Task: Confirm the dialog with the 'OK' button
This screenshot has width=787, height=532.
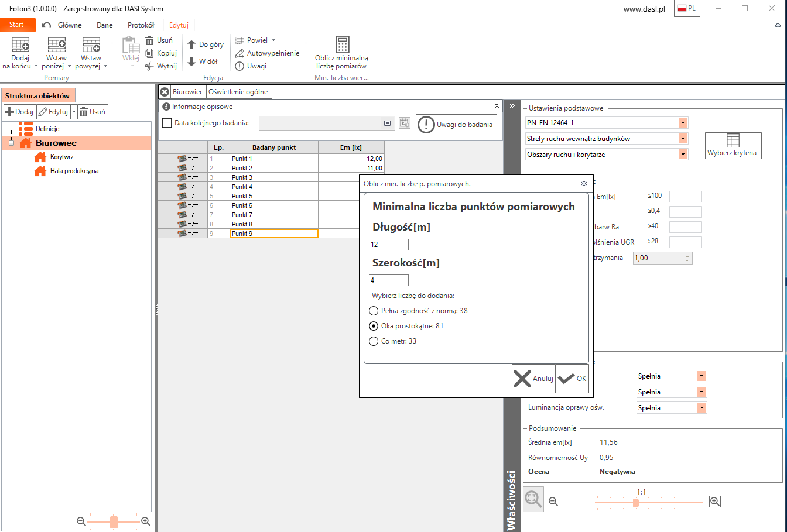Action: [572, 379]
